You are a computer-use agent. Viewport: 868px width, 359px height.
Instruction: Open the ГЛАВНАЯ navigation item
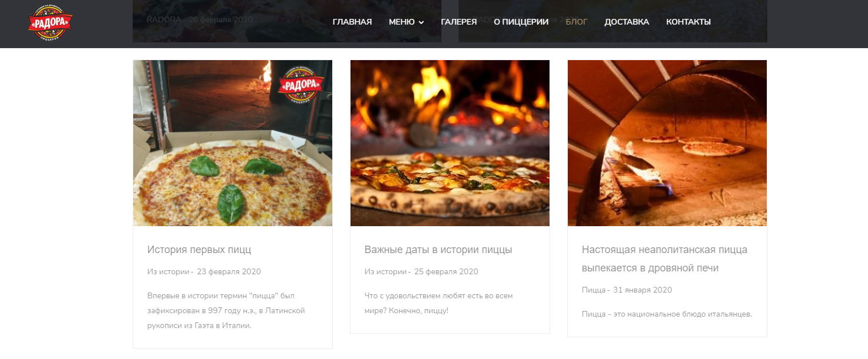pyautogui.click(x=352, y=22)
